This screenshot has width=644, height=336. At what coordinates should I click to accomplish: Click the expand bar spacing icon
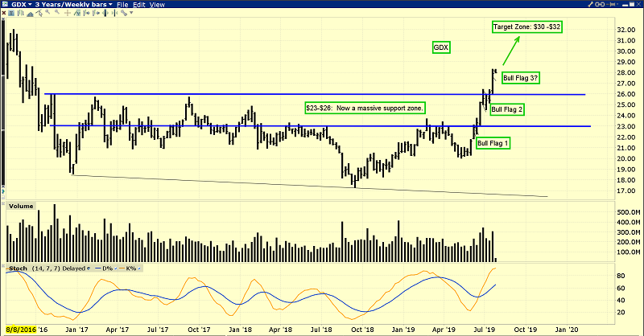pyautogui.click(x=105, y=13)
